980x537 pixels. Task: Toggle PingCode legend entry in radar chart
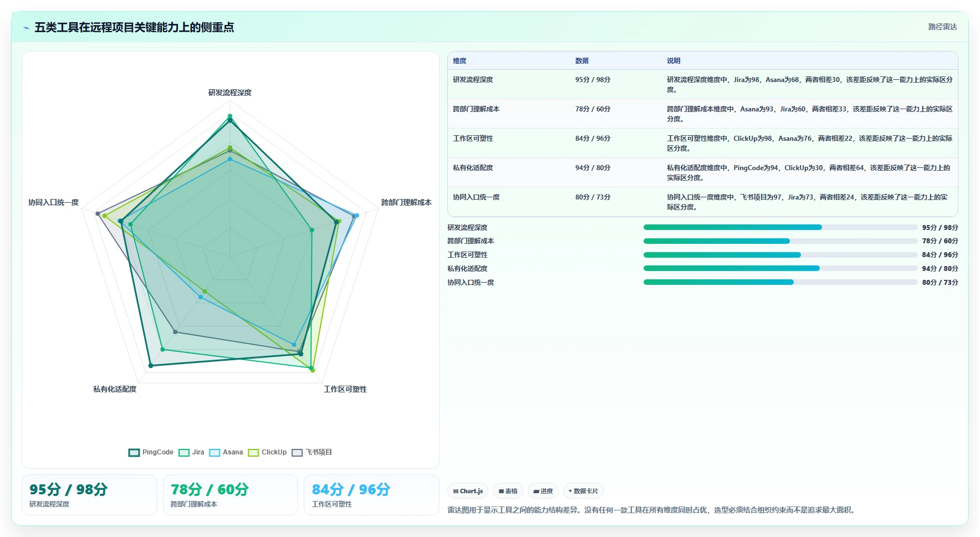pos(151,452)
